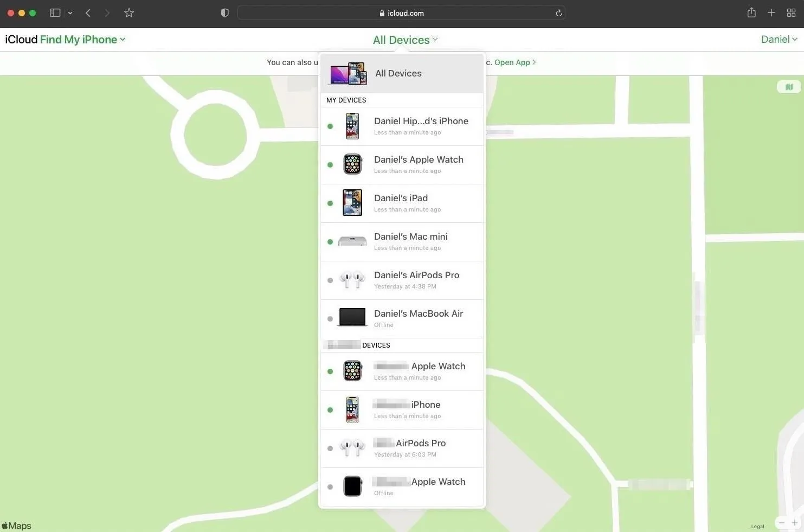Open iCloud Find My iPhone app switcher
Screen dimensions: 804x532
pos(65,40)
